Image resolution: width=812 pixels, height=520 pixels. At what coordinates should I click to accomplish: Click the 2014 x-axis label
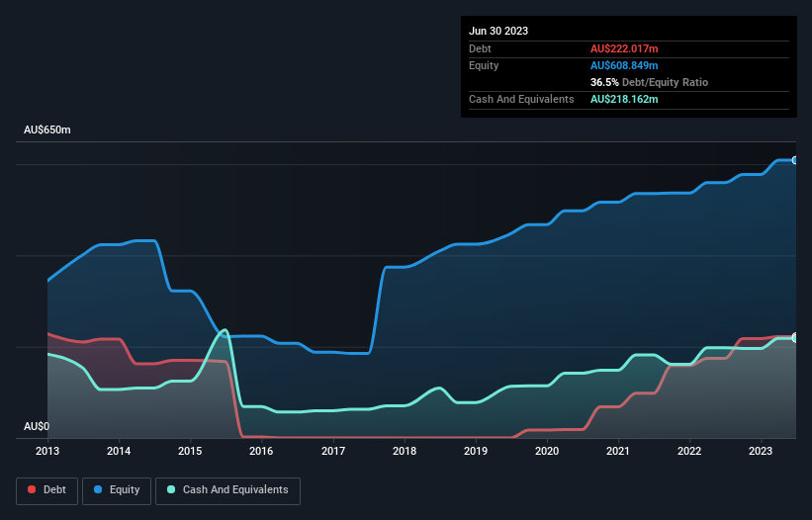[119, 451]
